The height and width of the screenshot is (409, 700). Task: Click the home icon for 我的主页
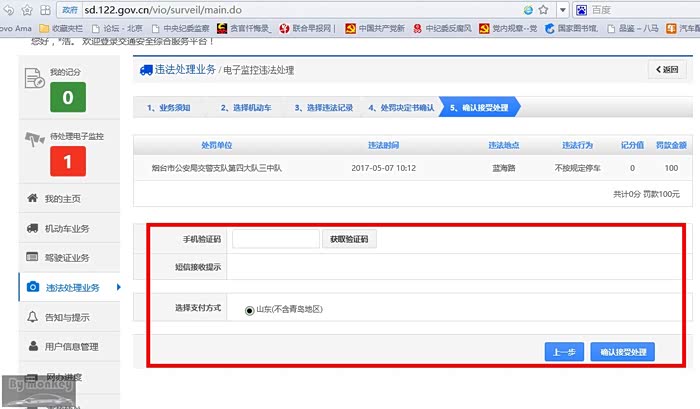(x=32, y=199)
